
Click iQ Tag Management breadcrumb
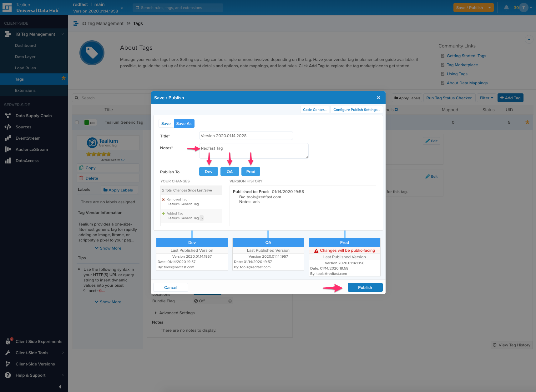click(103, 23)
